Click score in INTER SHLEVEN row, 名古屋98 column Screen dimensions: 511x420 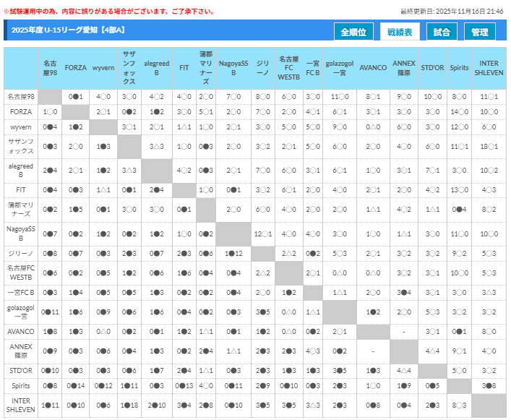(x=50, y=405)
